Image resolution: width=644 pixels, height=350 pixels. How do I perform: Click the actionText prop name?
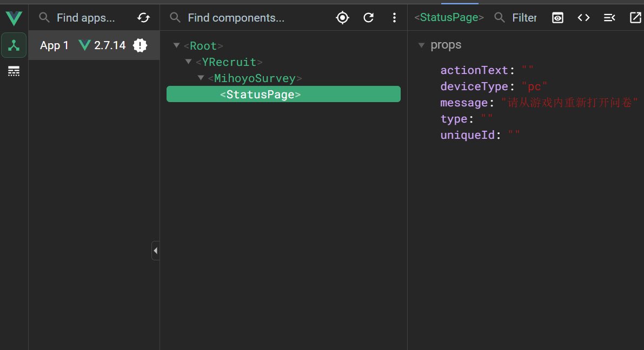[474, 70]
